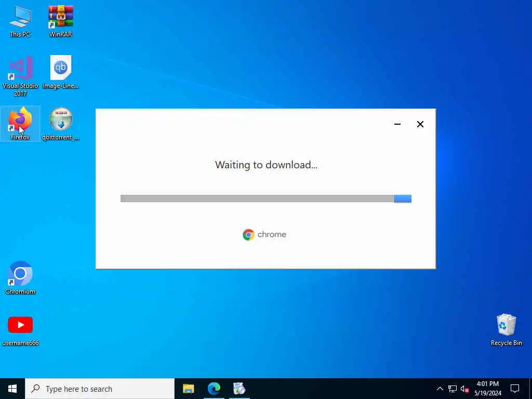Close the Chrome installer window

420,124
